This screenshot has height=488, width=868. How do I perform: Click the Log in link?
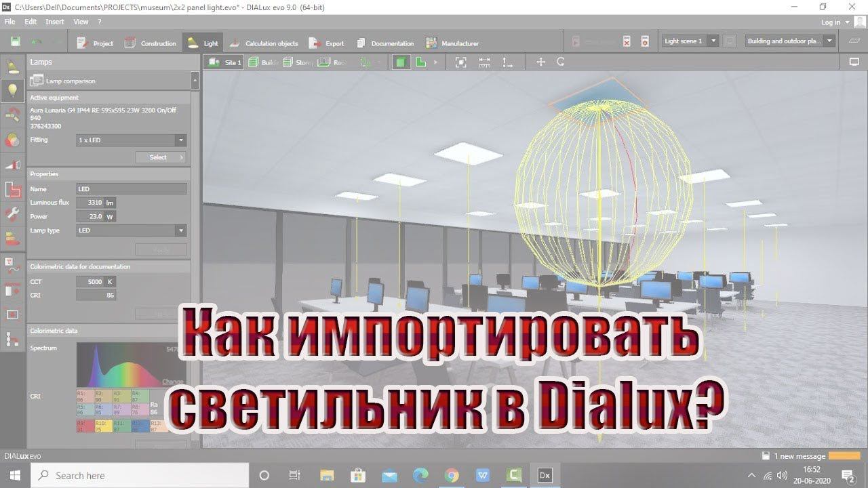(x=831, y=22)
